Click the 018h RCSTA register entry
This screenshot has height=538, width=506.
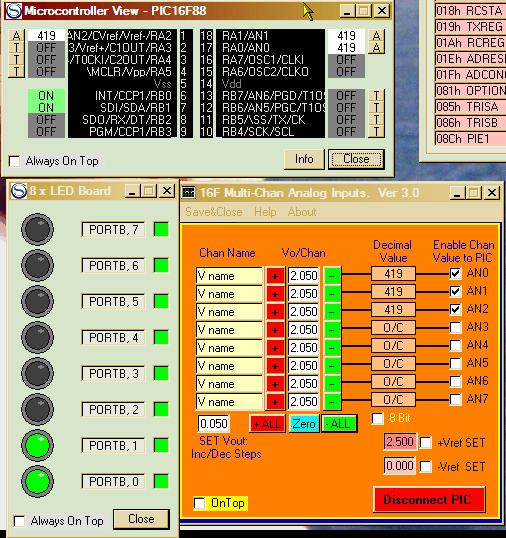470,11
